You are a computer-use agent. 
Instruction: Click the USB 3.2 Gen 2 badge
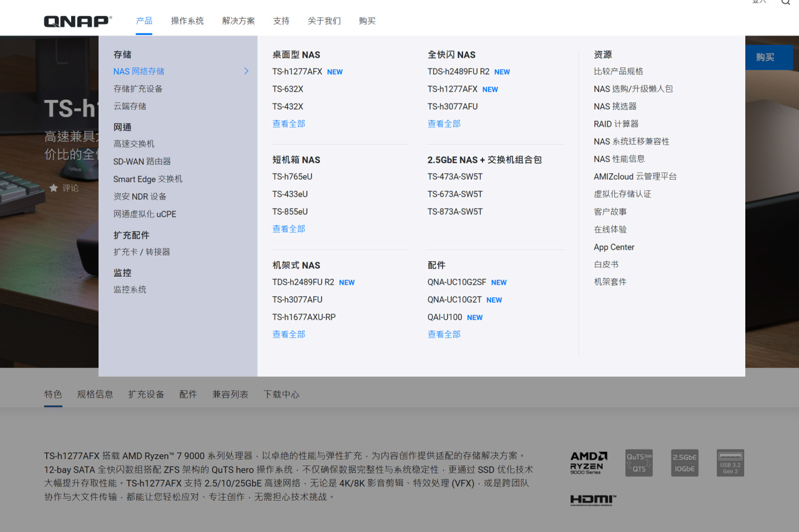[x=730, y=463]
